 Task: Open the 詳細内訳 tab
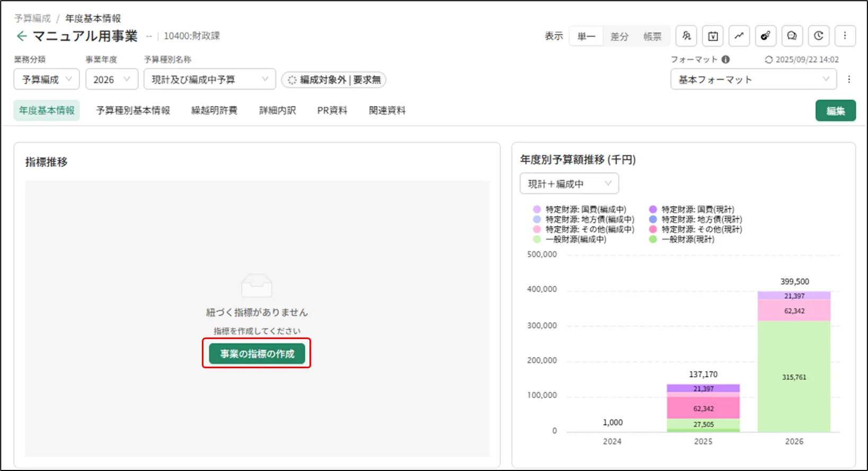(277, 111)
